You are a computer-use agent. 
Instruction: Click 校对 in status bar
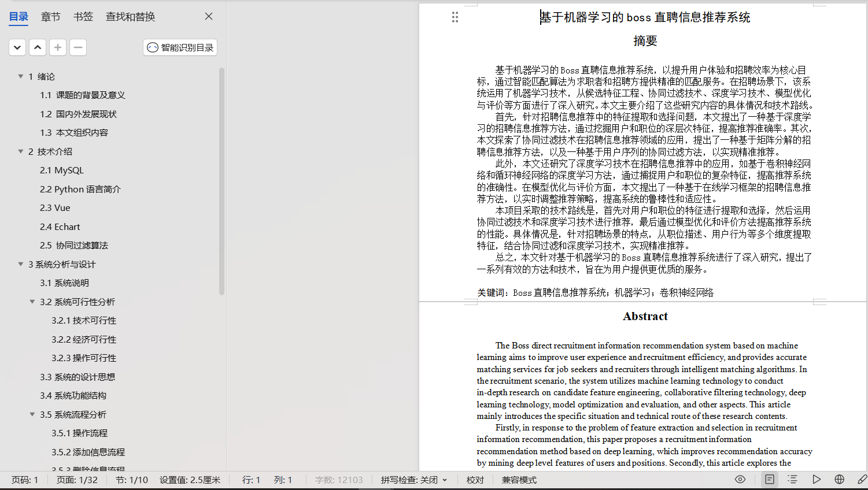[475, 480]
